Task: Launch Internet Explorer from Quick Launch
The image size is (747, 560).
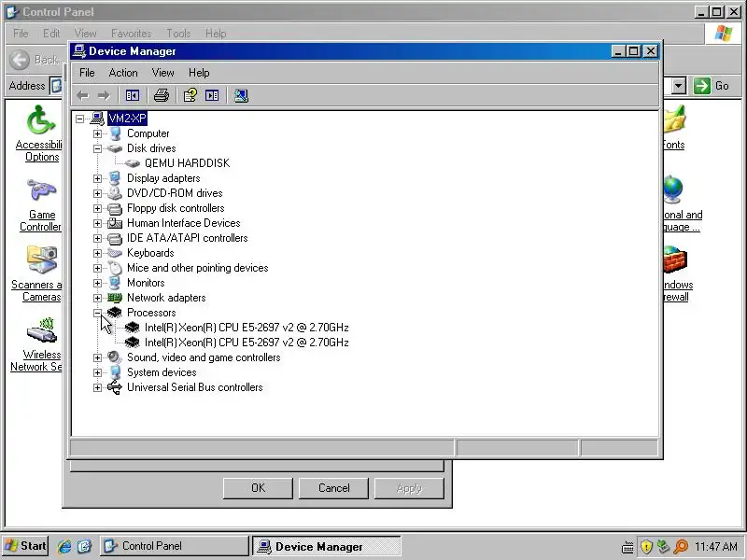Action: click(64, 546)
